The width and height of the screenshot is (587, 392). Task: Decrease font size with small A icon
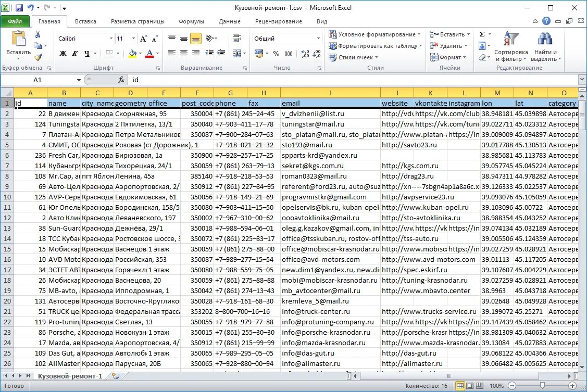(x=155, y=39)
